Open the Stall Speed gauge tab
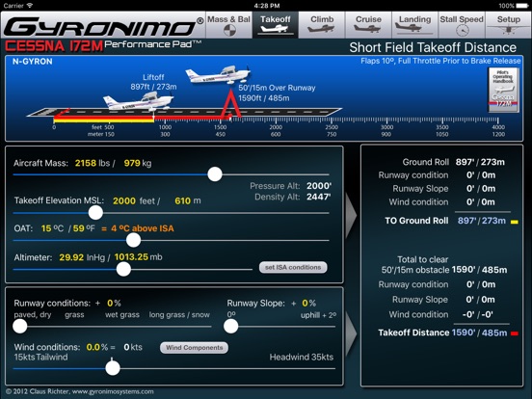The height and width of the screenshot is (399, 532). pos(462,25)
